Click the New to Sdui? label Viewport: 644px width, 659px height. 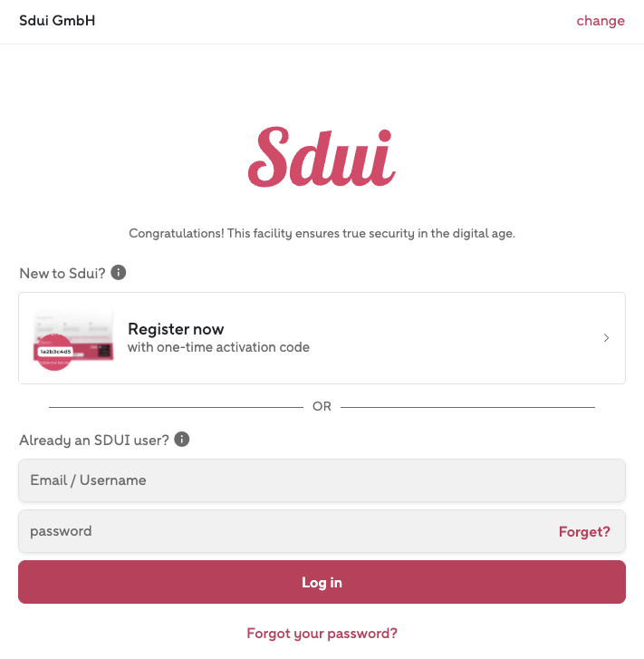click(62, 273)
